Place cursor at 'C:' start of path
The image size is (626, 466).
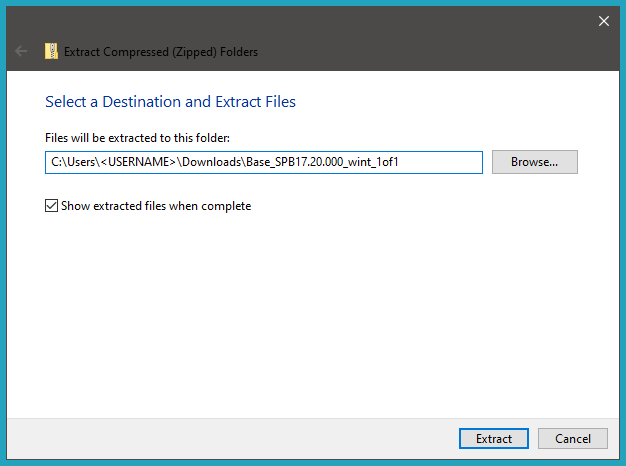tap(56, 162)
